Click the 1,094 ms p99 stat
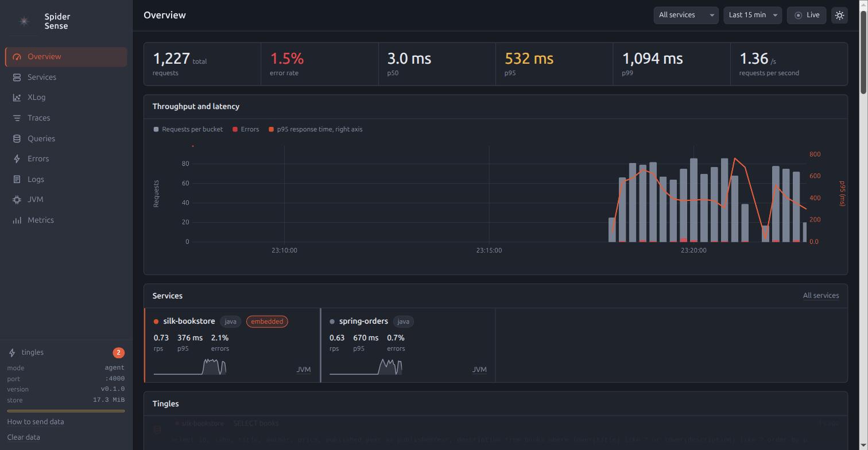Image resolution: width=868 pixels, height=450 pixels. (672, 64)
